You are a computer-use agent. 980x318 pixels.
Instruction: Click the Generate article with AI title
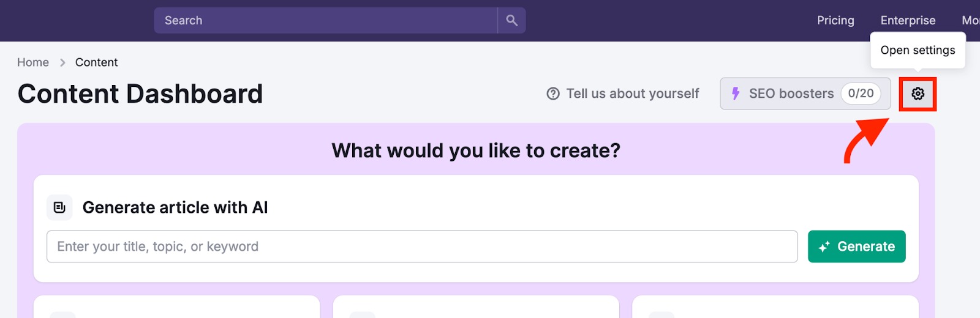click(175, 207)
